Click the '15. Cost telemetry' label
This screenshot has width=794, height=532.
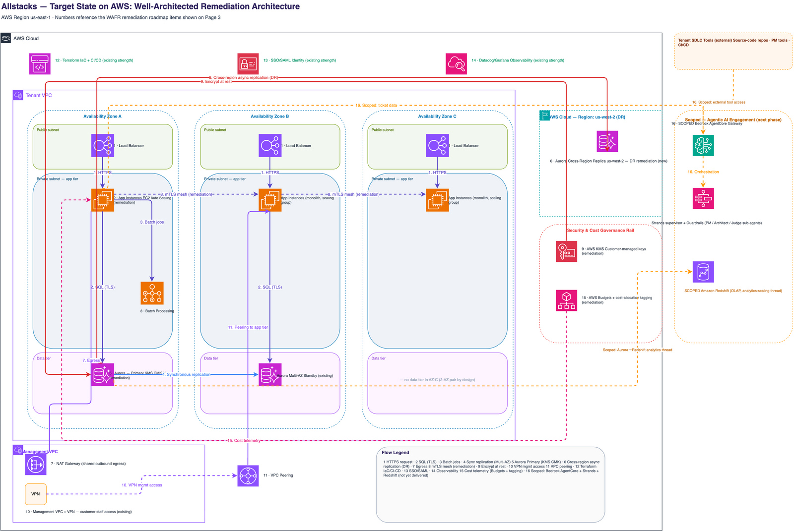pos(244,441)
